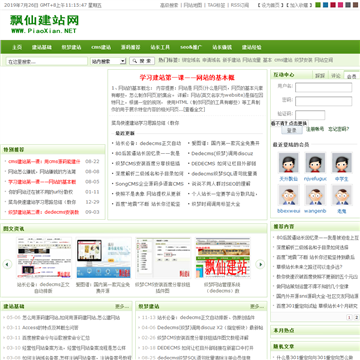Open 更多... in the 建站基础 panel
The image size is (360, 360).
[x=122, y=306]
